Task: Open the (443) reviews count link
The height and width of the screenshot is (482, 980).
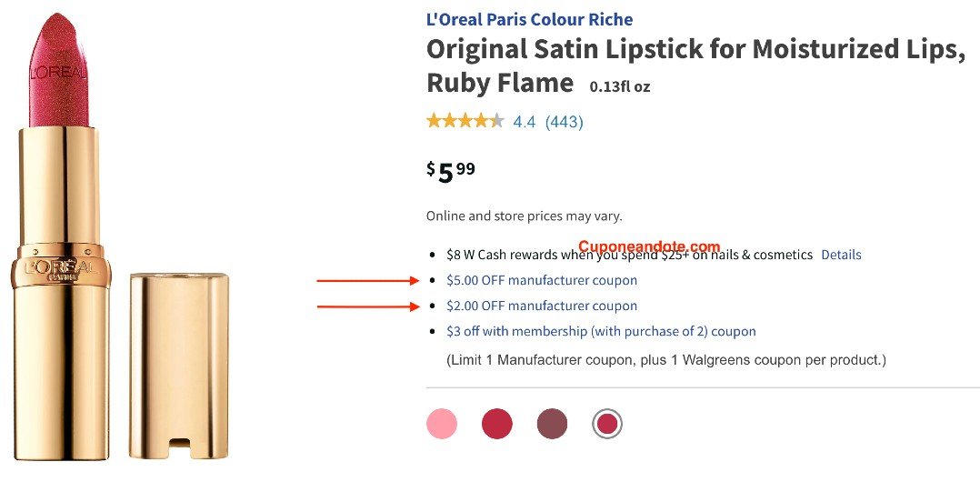Action: [x=564, y=122]
